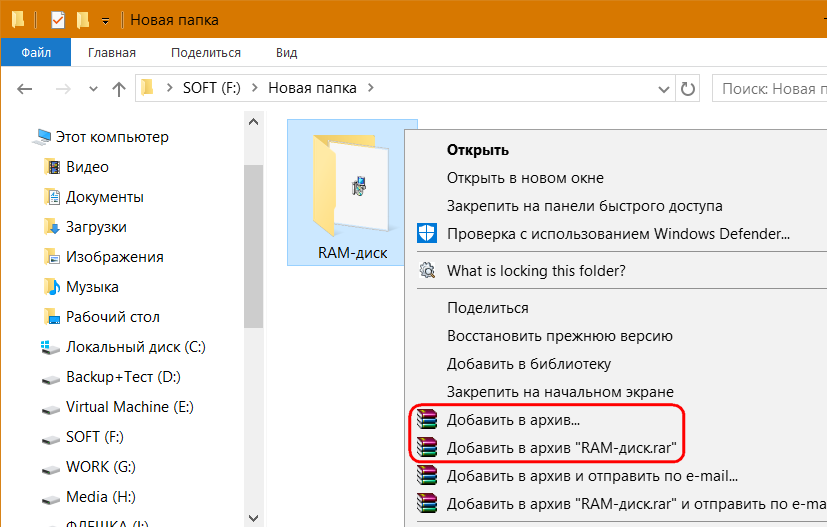Open the "Вид" ribbon tab

pyautogui.click(x=286, y=52)
